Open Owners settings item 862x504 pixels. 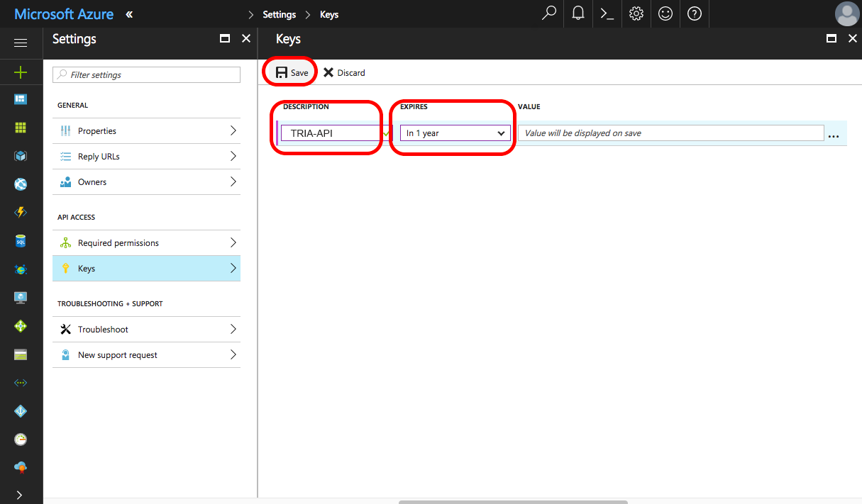[x=146, y=182]
